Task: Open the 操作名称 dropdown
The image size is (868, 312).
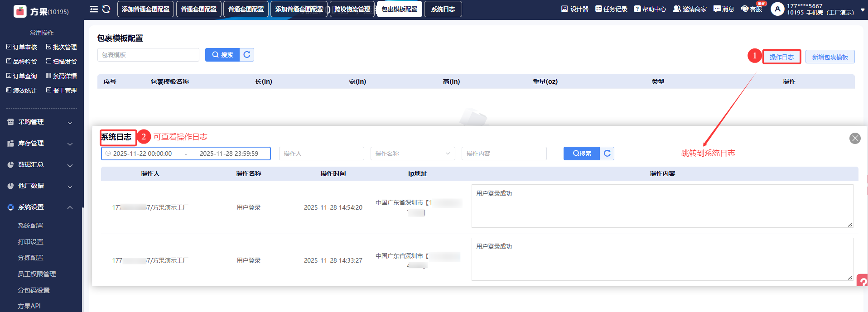Action: [412, 154]
